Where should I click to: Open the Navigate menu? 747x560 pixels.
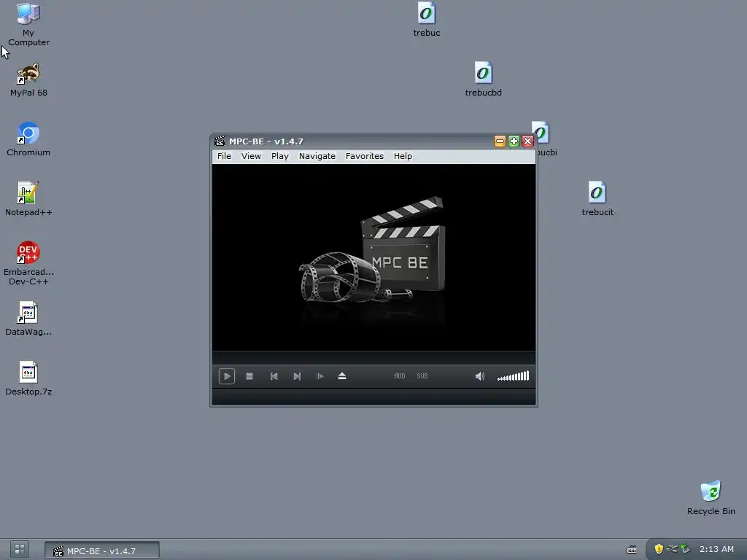[317, 156]
